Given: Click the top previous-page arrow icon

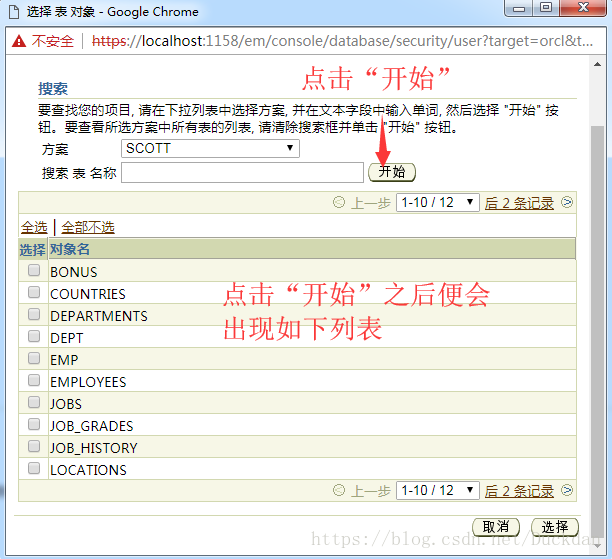Looking at the screenshot, I should tap(339, 202).
